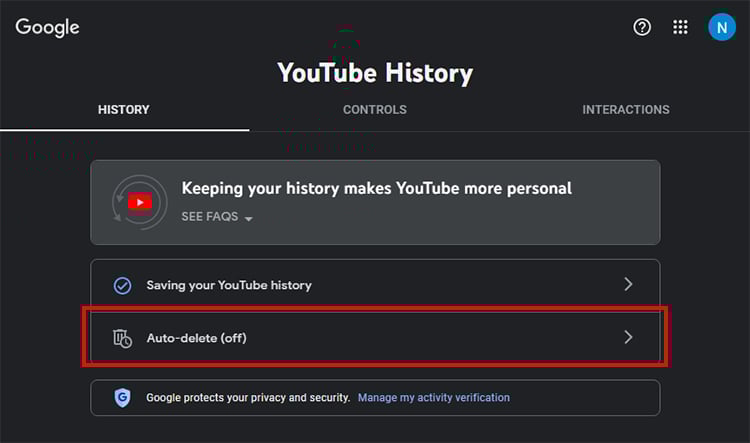Viewport: 750px width, 443px height.
Task: Switch to the HISTORY tab
Action: pos(124,110)
